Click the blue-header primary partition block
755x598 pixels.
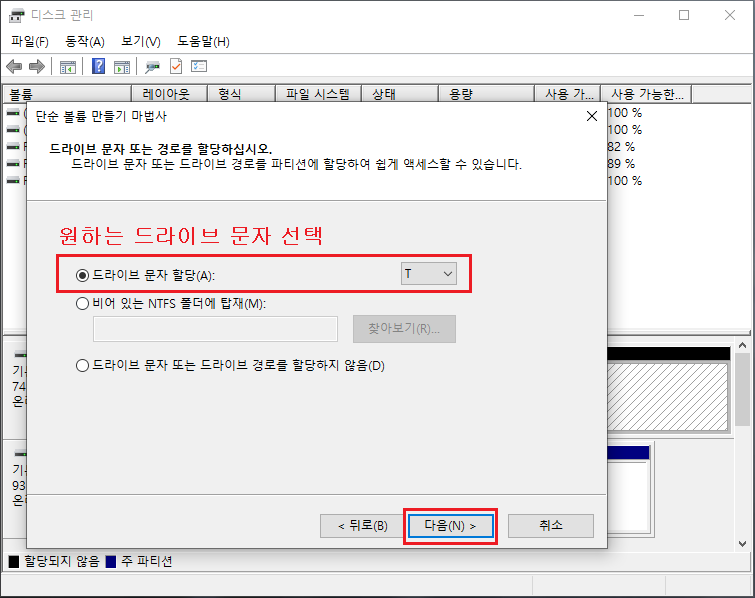click(x=629, y=490)
